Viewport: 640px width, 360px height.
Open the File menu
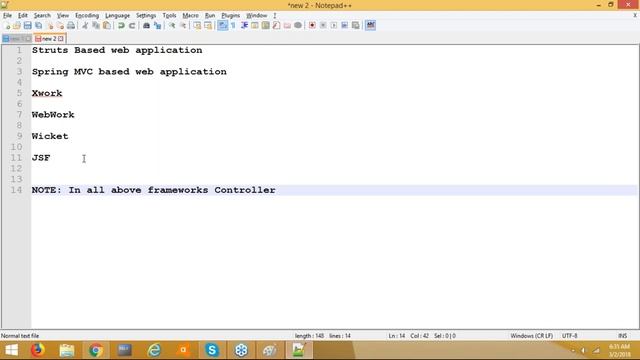pyautogui.click(x=7, y=16)
